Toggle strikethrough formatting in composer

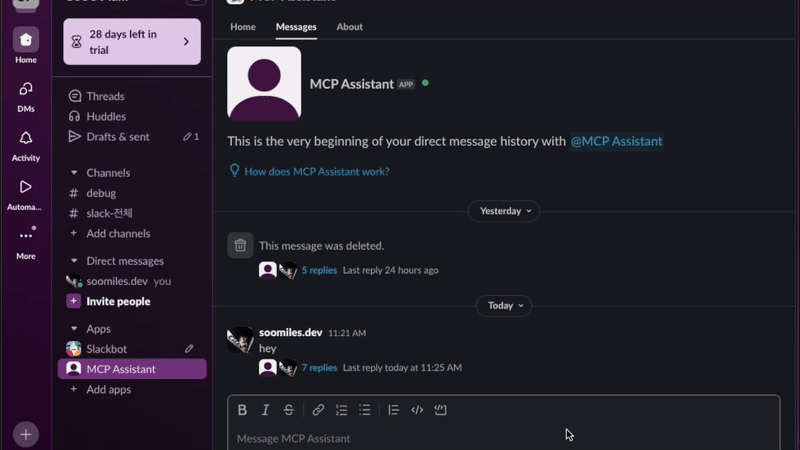289,410
